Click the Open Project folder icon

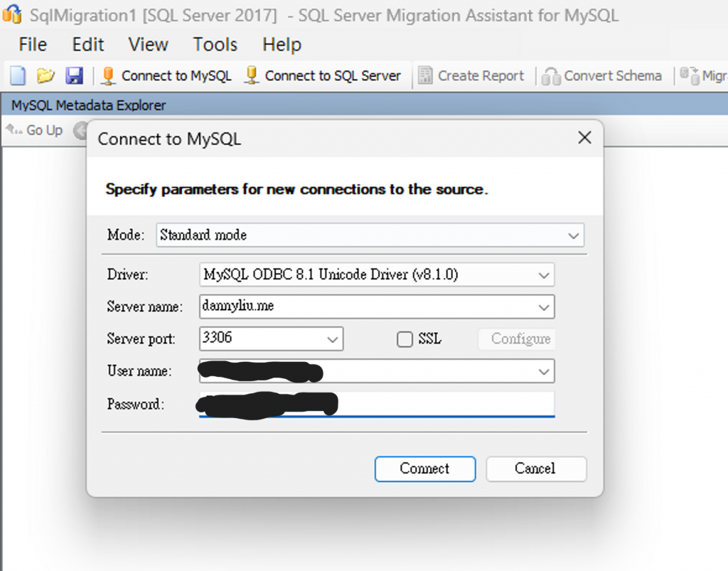click(45, 75)
